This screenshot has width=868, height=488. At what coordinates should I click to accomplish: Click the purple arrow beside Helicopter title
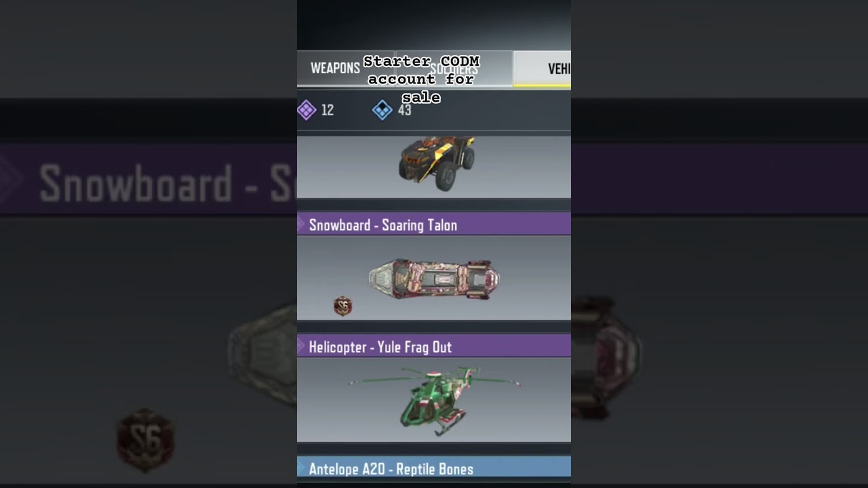pos(300,346)
